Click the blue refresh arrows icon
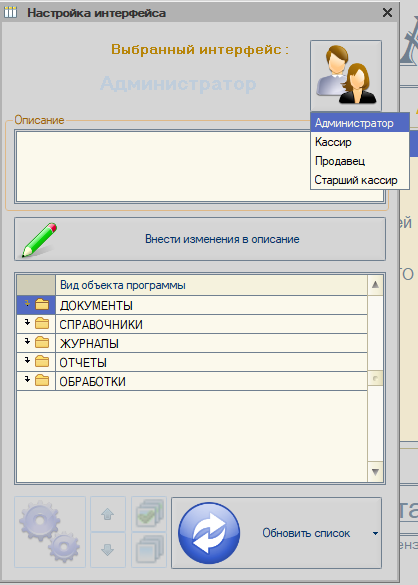The height and width of the screenshot is (585, 418). (x=209, y=533)
